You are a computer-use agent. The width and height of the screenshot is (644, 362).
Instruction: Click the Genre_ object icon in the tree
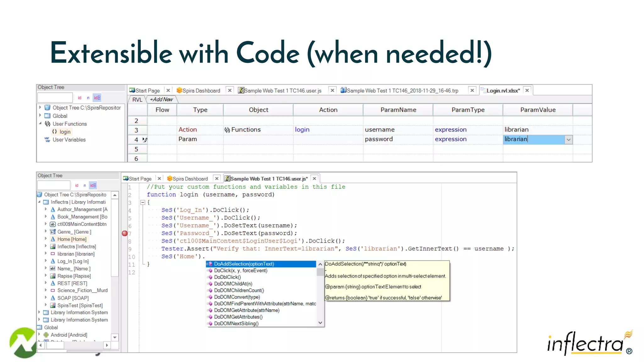point(53,232)
